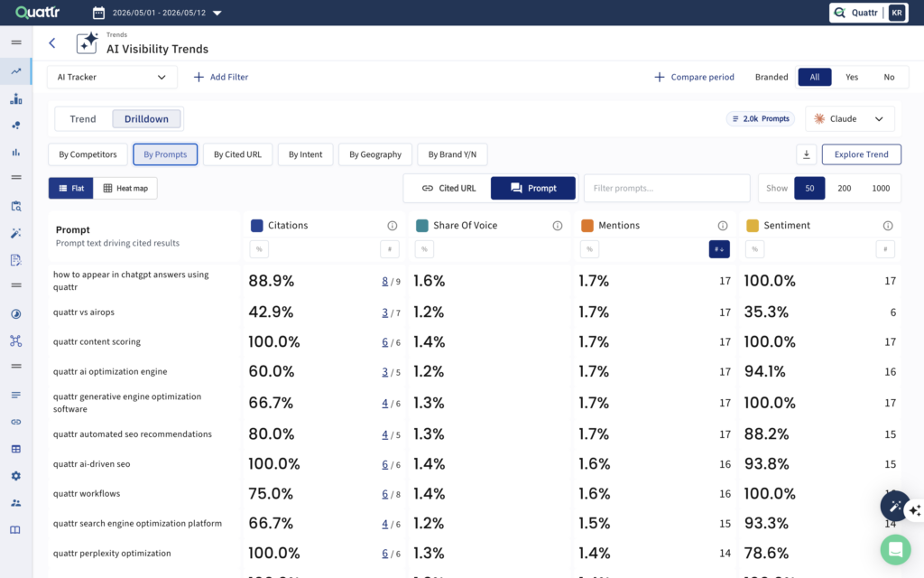Open the Claude model dropdown

pos(849,118)
